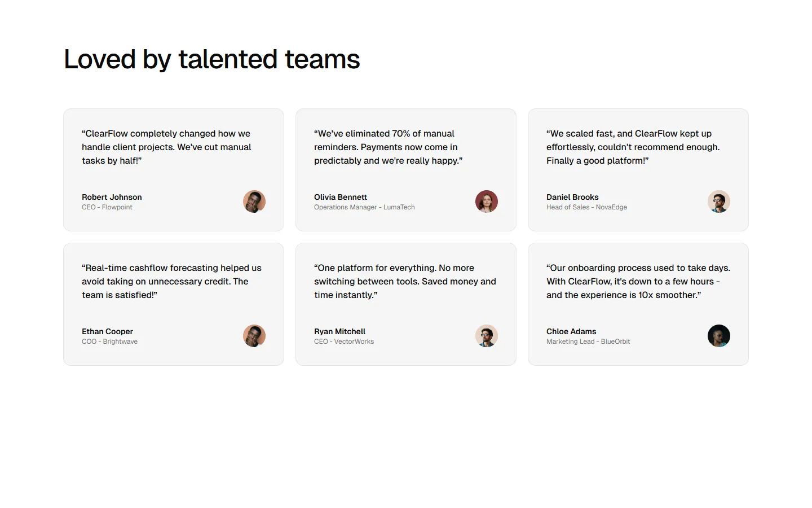Image resolution: width=812 pixels, height=508 pixels.
Task: Click the name Ethan Cooper
Action: (x=107, y=331)
